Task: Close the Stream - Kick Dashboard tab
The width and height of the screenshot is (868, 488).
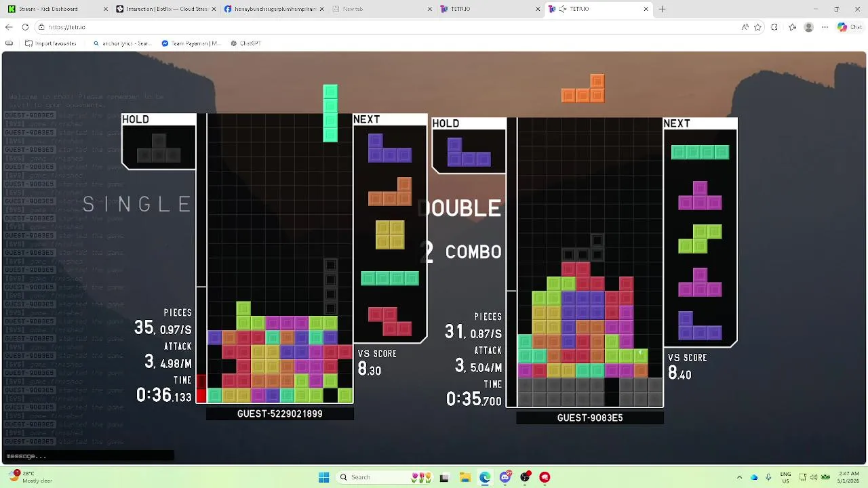Action: 105,9
